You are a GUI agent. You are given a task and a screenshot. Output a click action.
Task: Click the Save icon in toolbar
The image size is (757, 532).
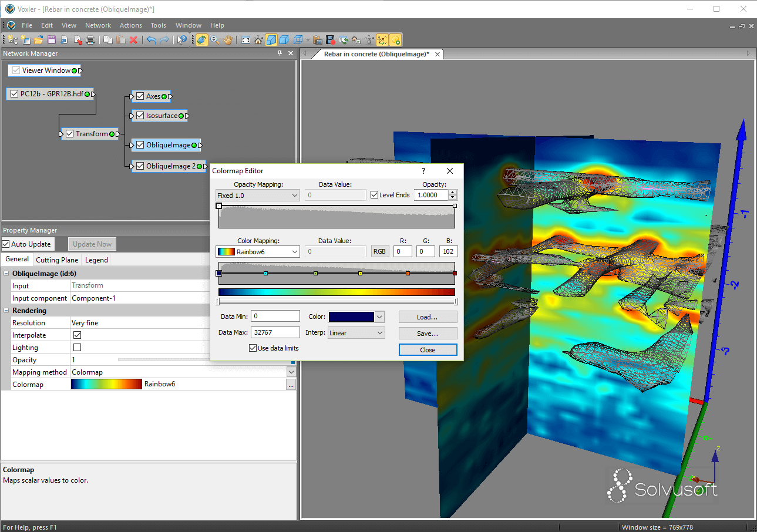[52, 40]
